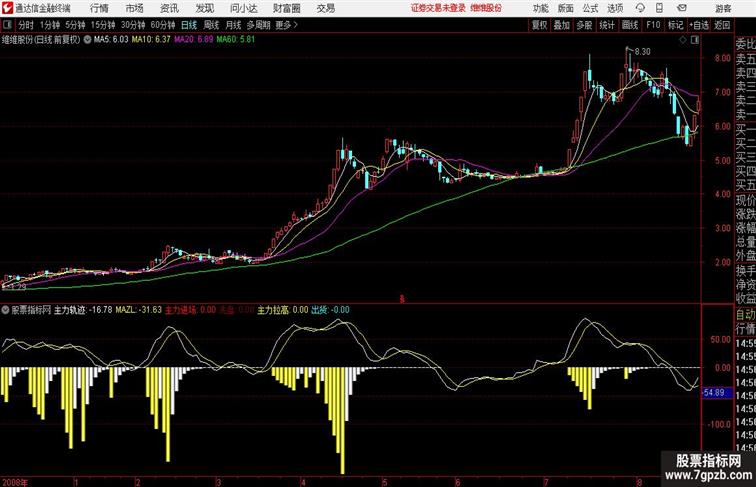Open the 资讯 menu

pos(169,8)
